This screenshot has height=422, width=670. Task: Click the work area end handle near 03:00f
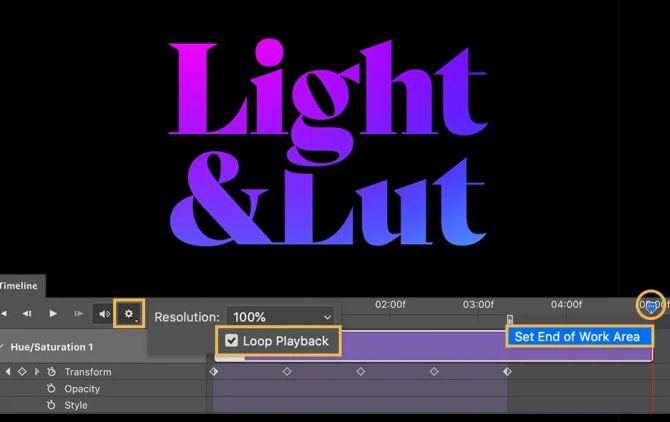pyautogui.click(x=510, y=319)
